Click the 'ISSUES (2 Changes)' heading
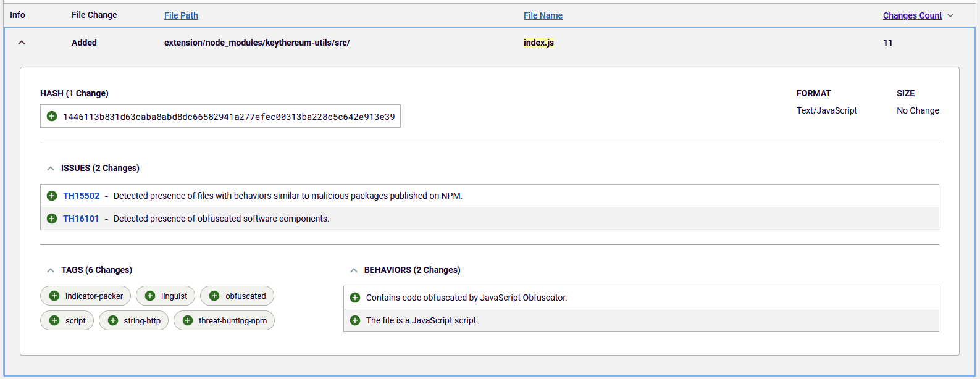Screen dimensions: 980x379 point(100,168)
